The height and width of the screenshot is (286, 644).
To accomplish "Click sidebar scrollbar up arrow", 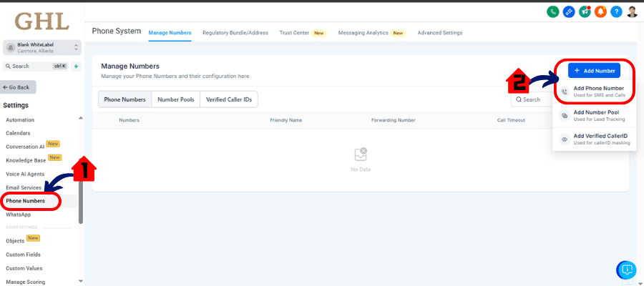I will tap(80, 118).
